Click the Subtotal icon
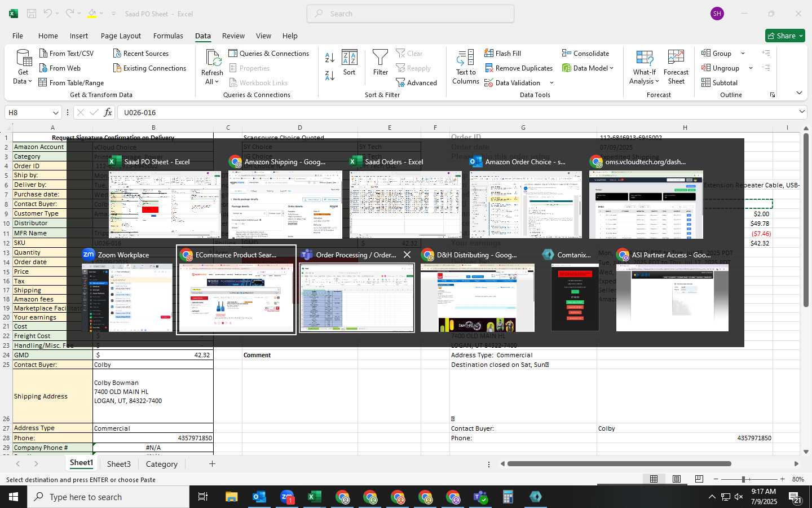This screenshot has width=812, height=508. (706, 82)
